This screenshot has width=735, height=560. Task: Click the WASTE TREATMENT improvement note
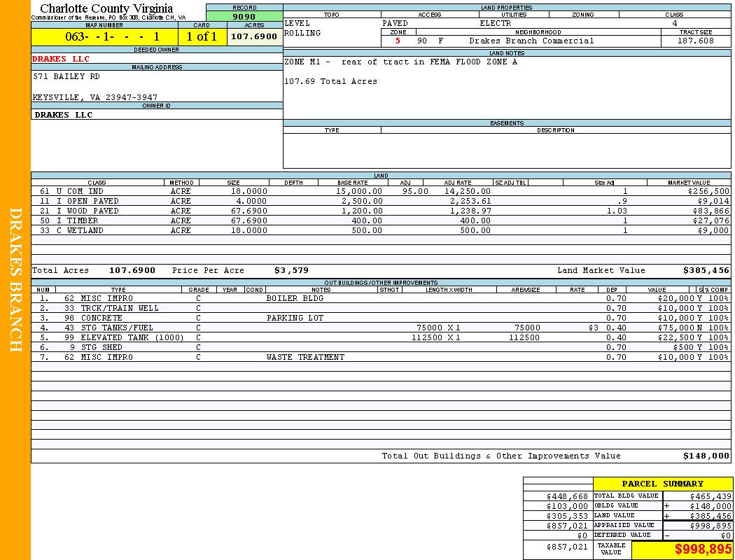pyautogui.click(x=305, y=357)
